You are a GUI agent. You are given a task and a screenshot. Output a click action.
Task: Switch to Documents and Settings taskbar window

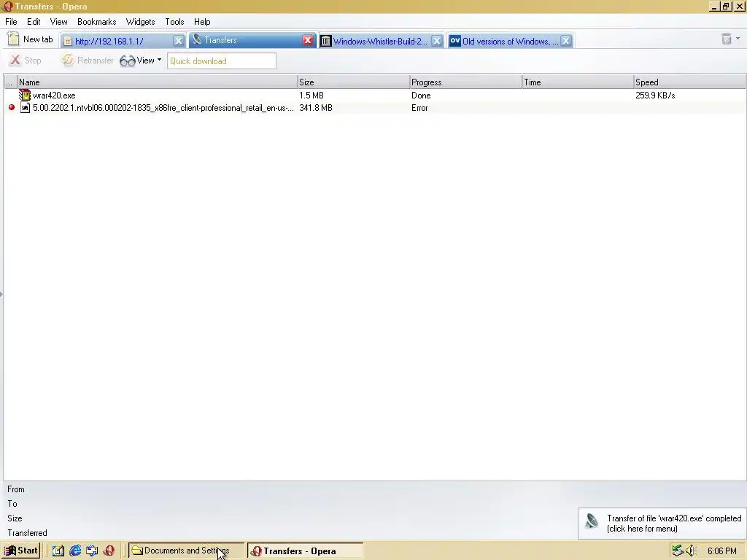(x=186, y=551)
